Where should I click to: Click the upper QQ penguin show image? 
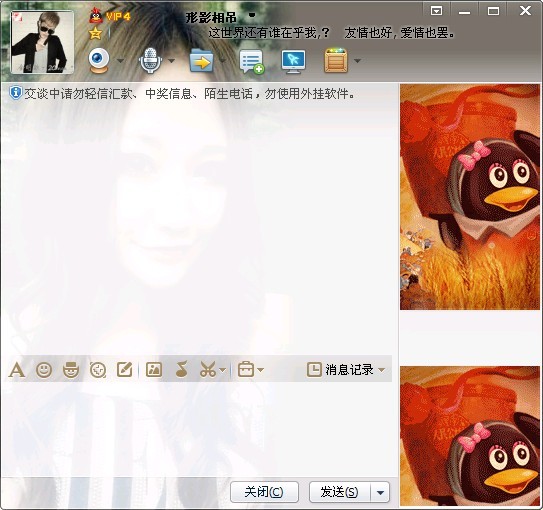470,197
